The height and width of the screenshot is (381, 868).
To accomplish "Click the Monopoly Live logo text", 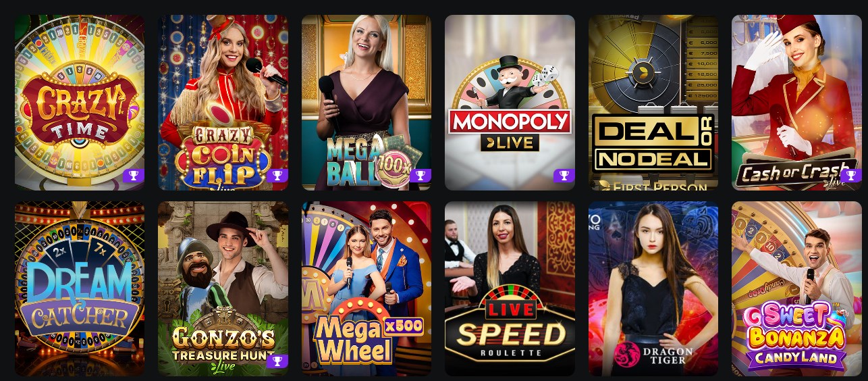I will click(510, 130).
